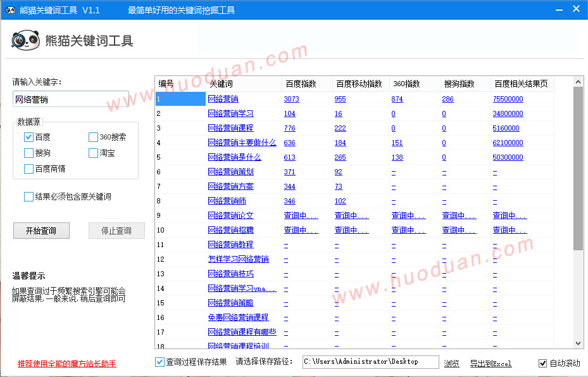588x377 pixels.
Task: Enable the 360搜索 data source checkbox
Action: coord(93,137)
